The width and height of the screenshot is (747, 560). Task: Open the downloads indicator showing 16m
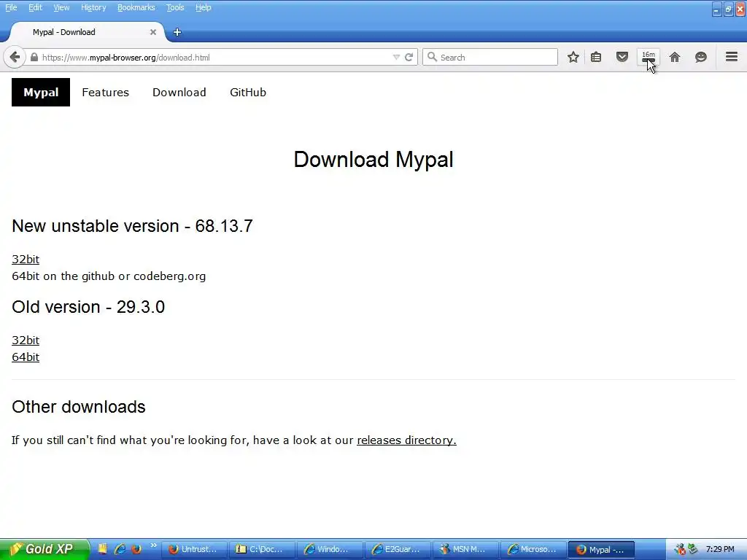649,57
